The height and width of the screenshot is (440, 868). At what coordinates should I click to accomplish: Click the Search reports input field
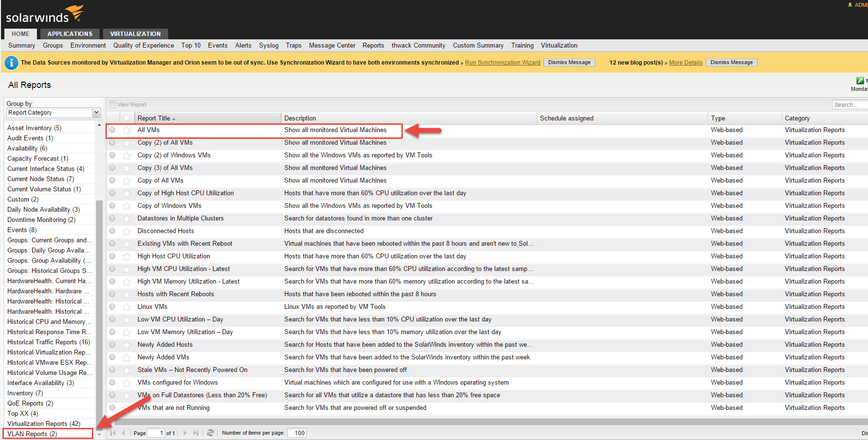click(850, 104)
